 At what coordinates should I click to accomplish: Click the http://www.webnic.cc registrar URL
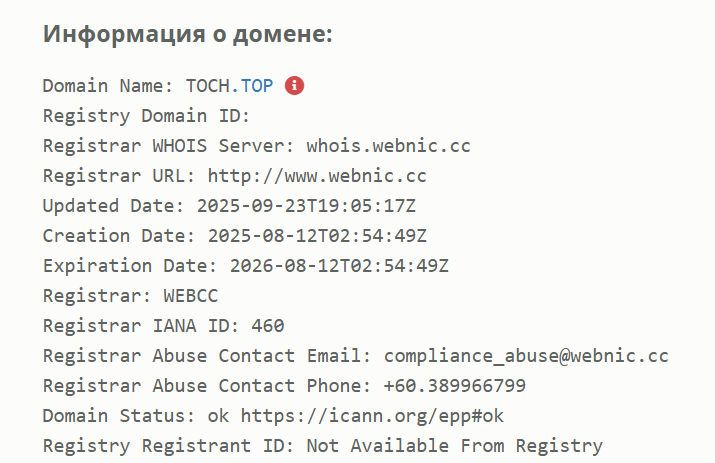tap(317, 176)
